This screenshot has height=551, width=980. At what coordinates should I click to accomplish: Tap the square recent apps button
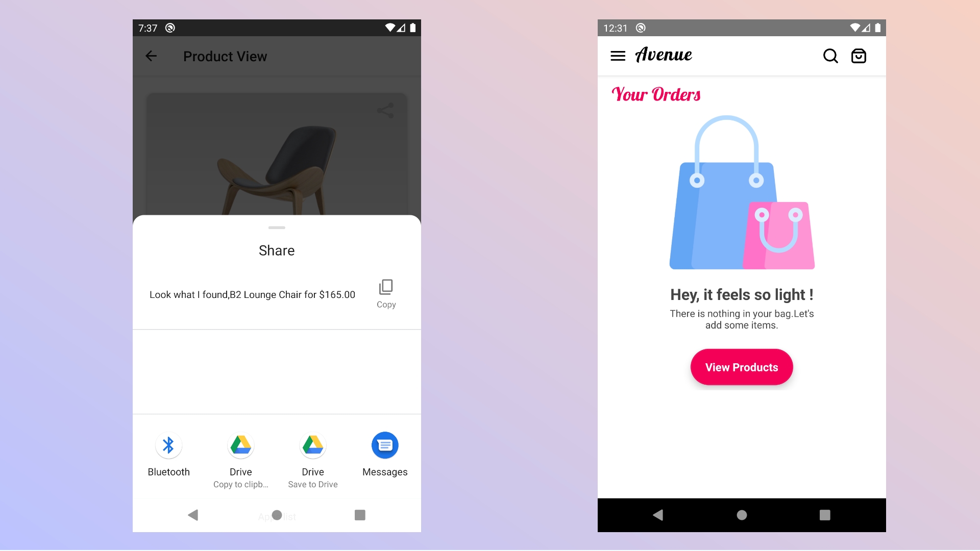360,516
